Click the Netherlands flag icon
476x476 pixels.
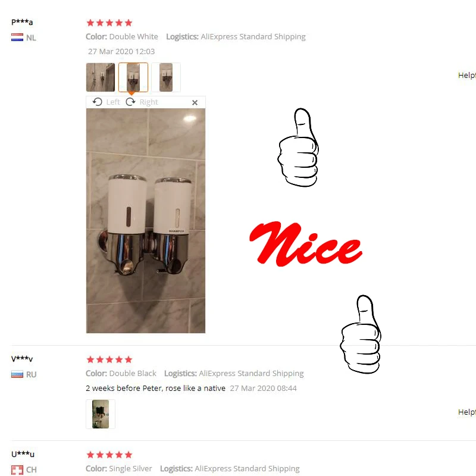17,37
